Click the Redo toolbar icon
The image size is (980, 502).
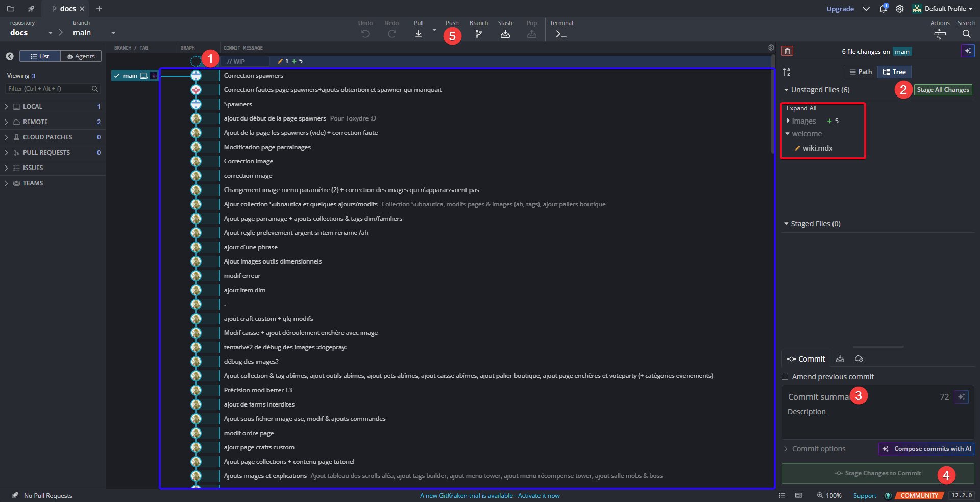(x=392, y=34)
